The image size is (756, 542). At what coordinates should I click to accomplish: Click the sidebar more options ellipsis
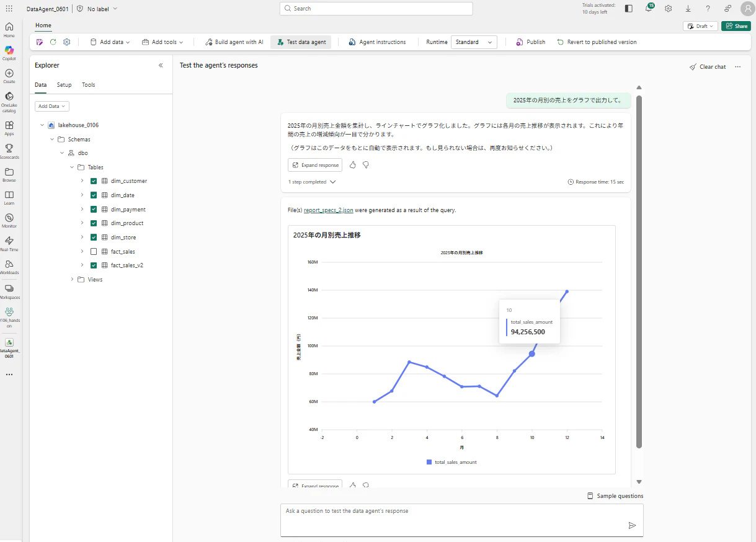pyautogui.click(x=9, y=375)
